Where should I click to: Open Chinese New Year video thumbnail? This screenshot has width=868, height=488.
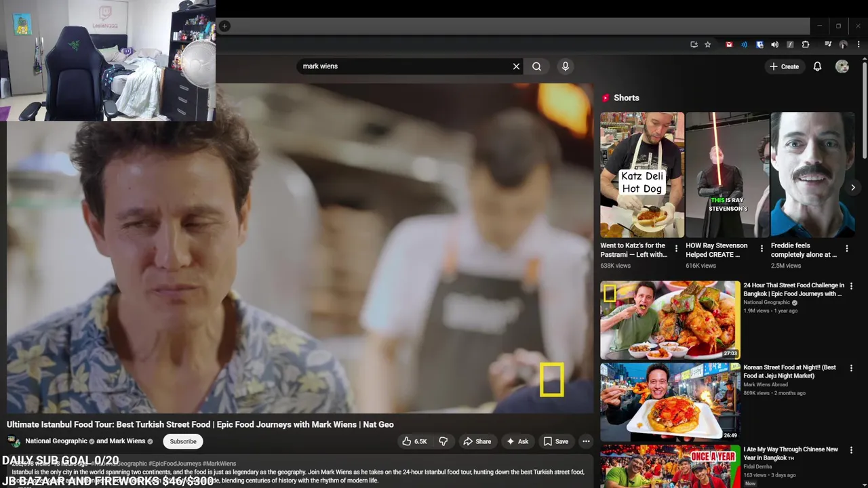[x=670, y=466]
